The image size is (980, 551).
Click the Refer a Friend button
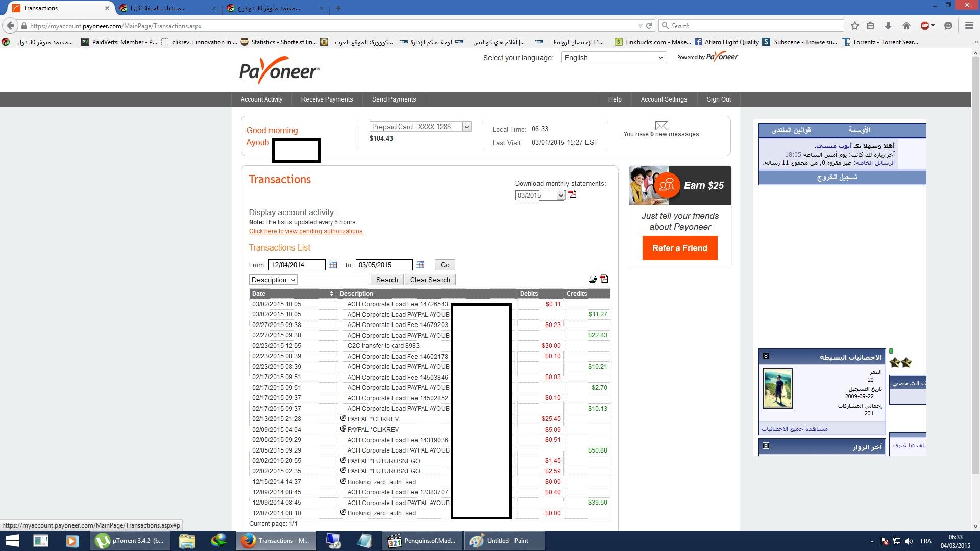click(x=680, y=248)
